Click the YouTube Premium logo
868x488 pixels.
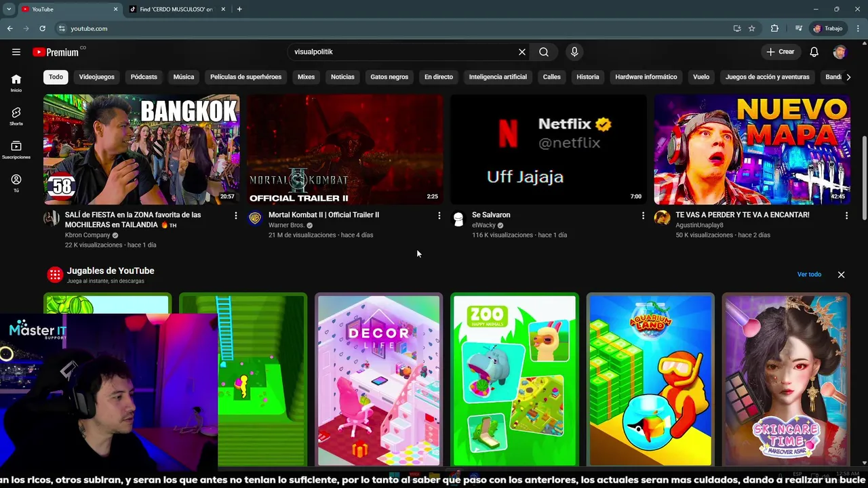pos(56,52)
